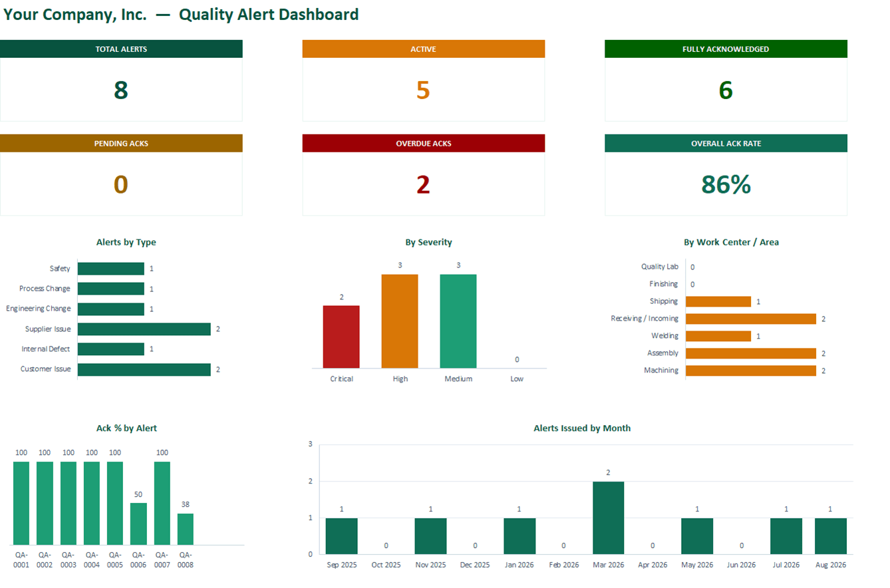This screenshot has height=588, width=890.
Task: Select the 'By Work Center / Area' title
Action: pyautogui.click(x=731, y=242)
